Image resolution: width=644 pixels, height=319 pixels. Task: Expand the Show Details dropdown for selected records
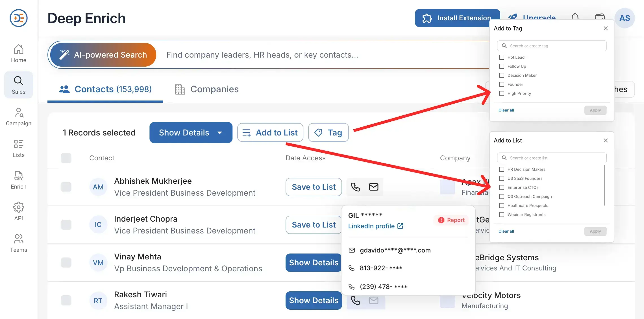(x=191, y=133)
